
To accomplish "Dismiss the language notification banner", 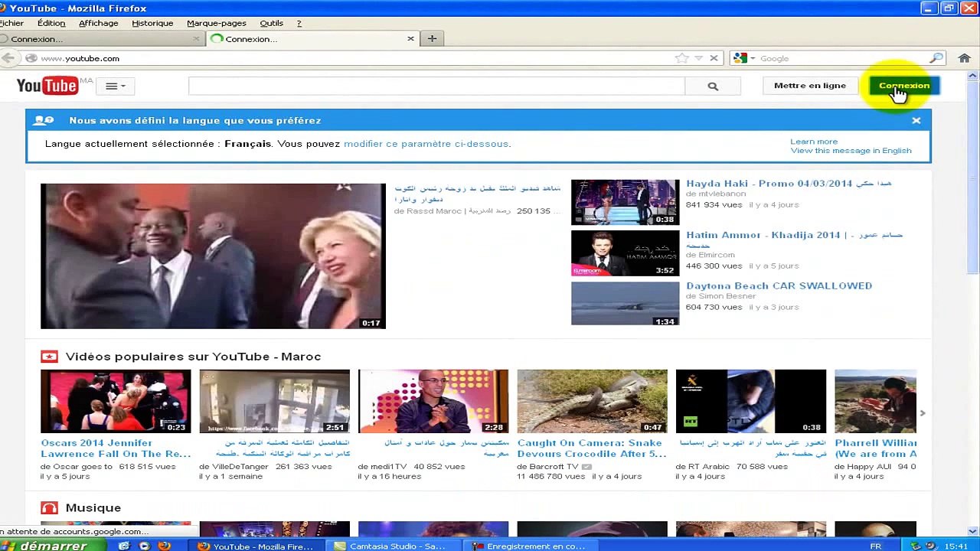I will click(x=916, y=120).
